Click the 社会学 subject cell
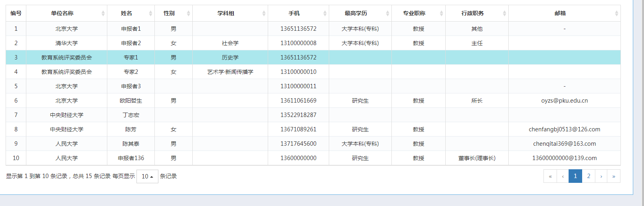The image size is (644, 206). 230,43
